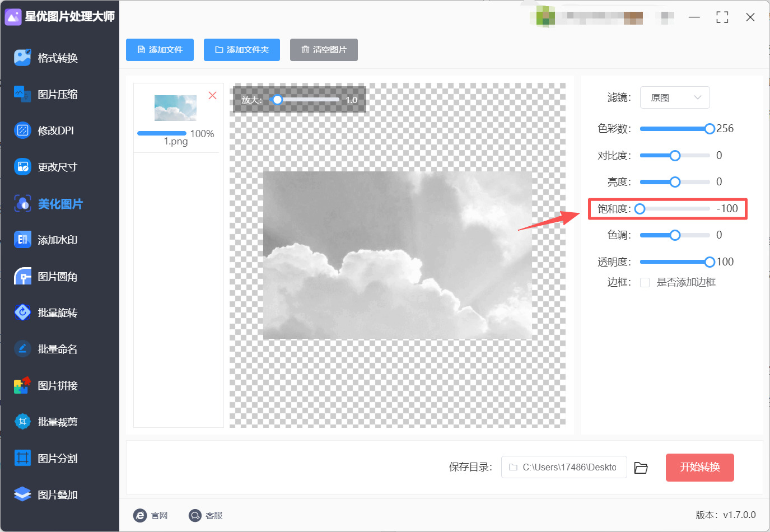Click the 色彩数 slider handle
This screenshot has width=770, height=532.
(710, 129)
